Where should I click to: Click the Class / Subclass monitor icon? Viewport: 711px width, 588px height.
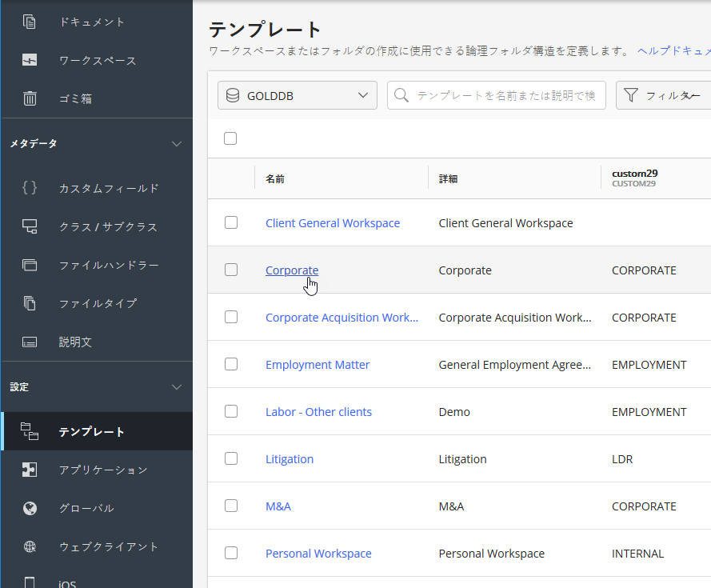[x=30, y=226]
